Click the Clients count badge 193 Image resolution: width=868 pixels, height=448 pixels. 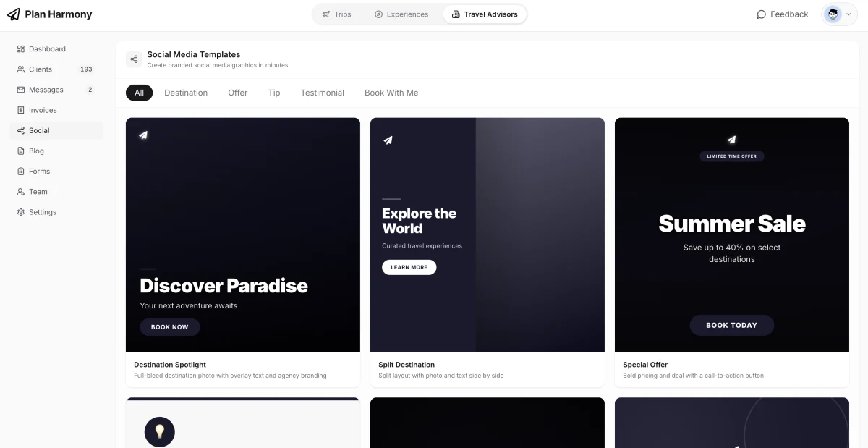(86, 69)
